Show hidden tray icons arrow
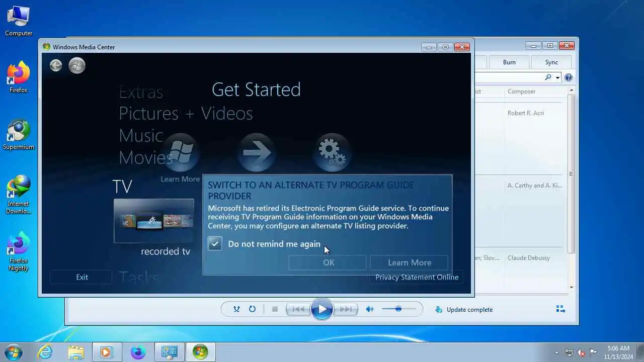The image size is (644, 362). point(556,352)
